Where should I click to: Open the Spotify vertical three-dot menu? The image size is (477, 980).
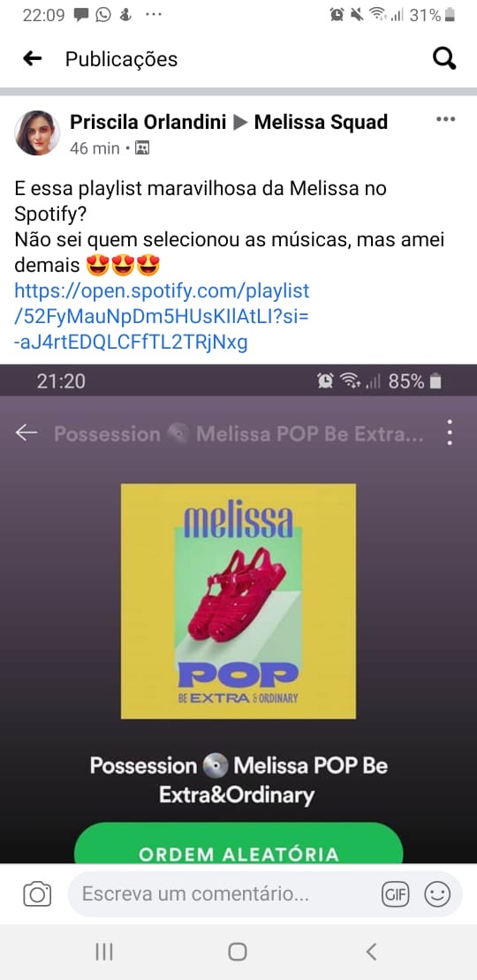(x=450, y=433)
